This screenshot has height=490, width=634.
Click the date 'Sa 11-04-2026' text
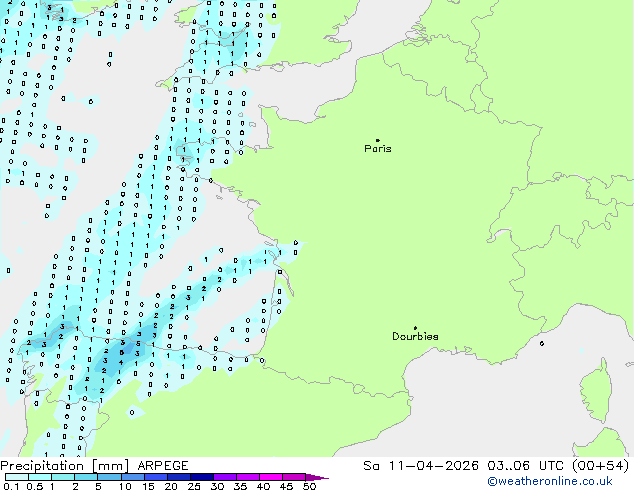coord(421,466)
